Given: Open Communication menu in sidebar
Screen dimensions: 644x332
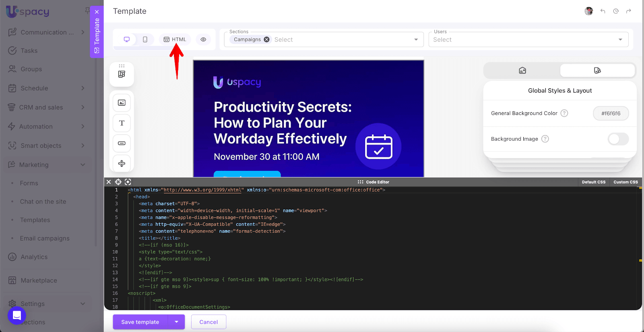Looking at the screenshot, I should click(x=47, y=32).
